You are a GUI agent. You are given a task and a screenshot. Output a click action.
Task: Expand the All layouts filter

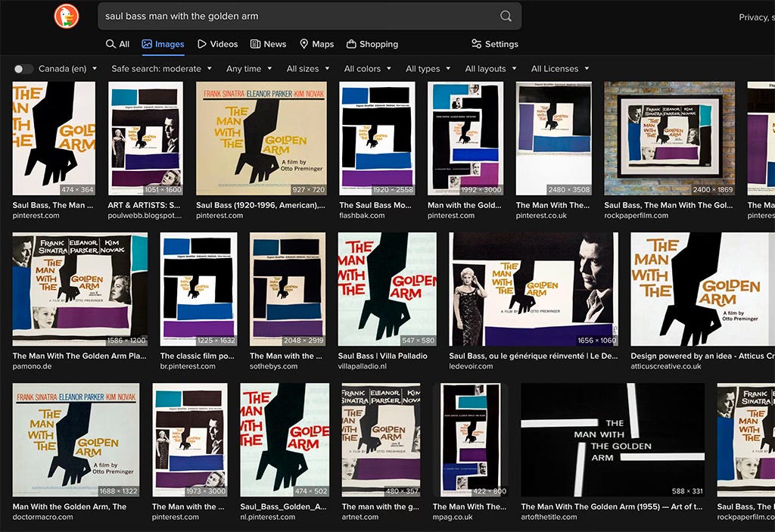[x=490, y=69]
